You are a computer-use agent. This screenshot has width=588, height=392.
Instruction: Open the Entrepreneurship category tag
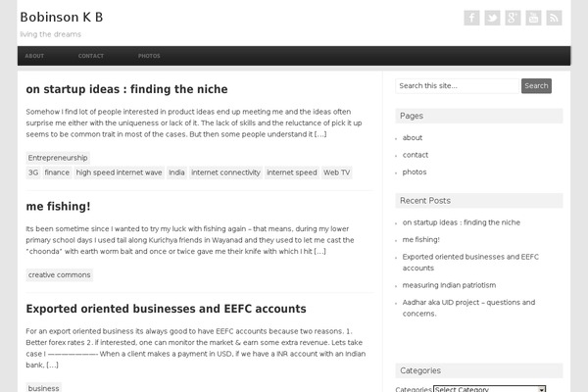tap(58, 158)
